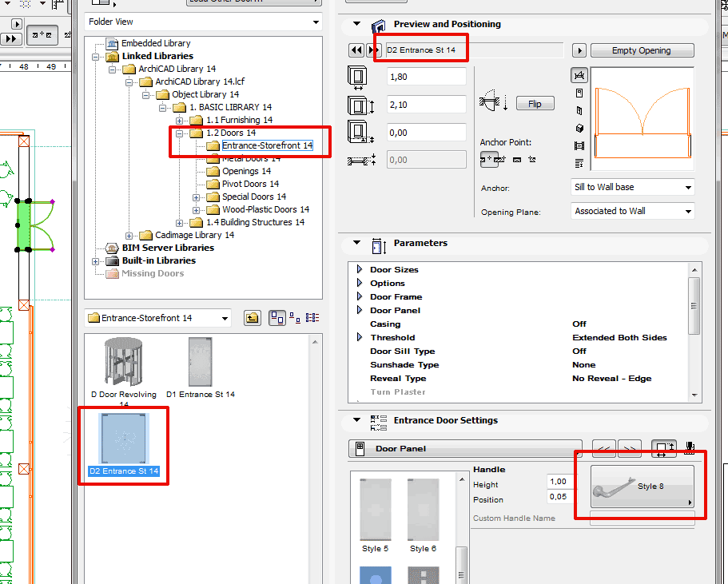The image size is (728, 584).
Task: Switch to small icons view
Action: click(295, 318)
